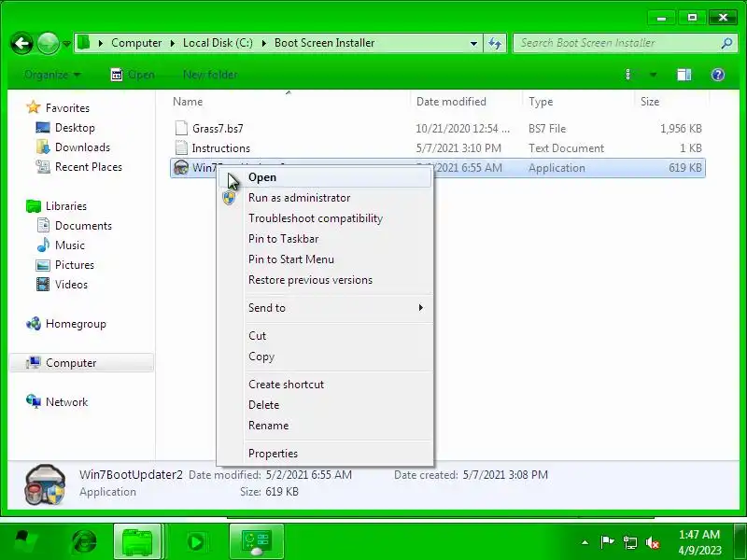Expand breadcrumb arrow after Computer

pyautogui.click(x=173, y=43)
